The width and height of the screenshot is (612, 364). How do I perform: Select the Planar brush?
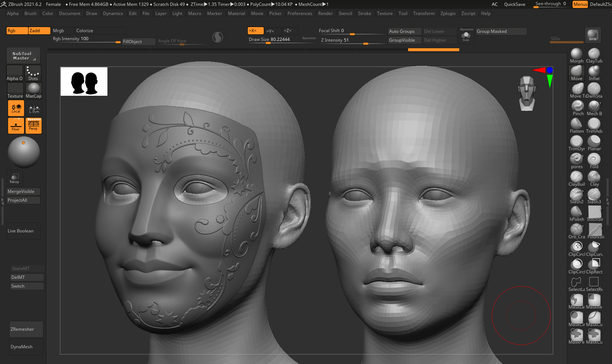click(x=594, y=143)
